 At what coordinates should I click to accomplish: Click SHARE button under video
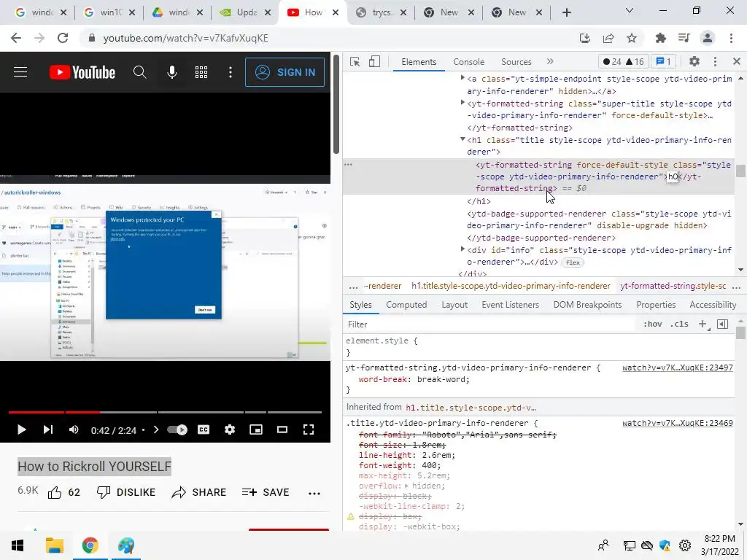click(199, 492)
